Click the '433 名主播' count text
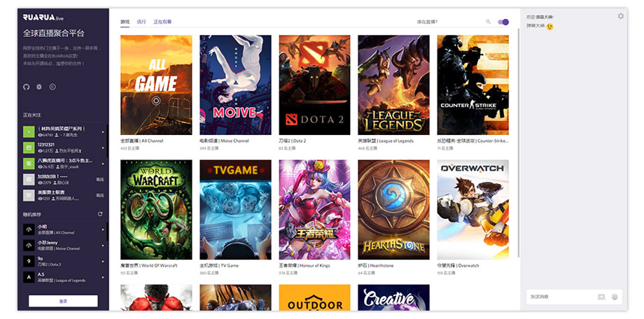Viewport: 644px width, 319px height. pos(129,148)
